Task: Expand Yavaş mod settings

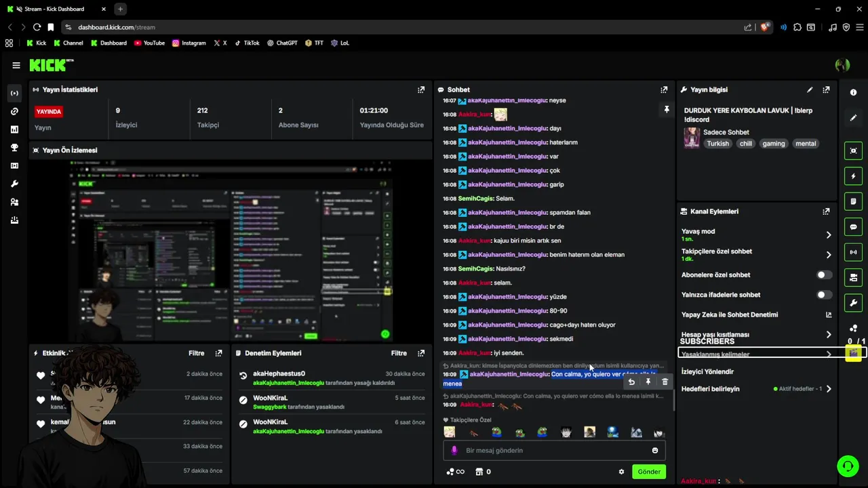Action: tap(828, 235)
